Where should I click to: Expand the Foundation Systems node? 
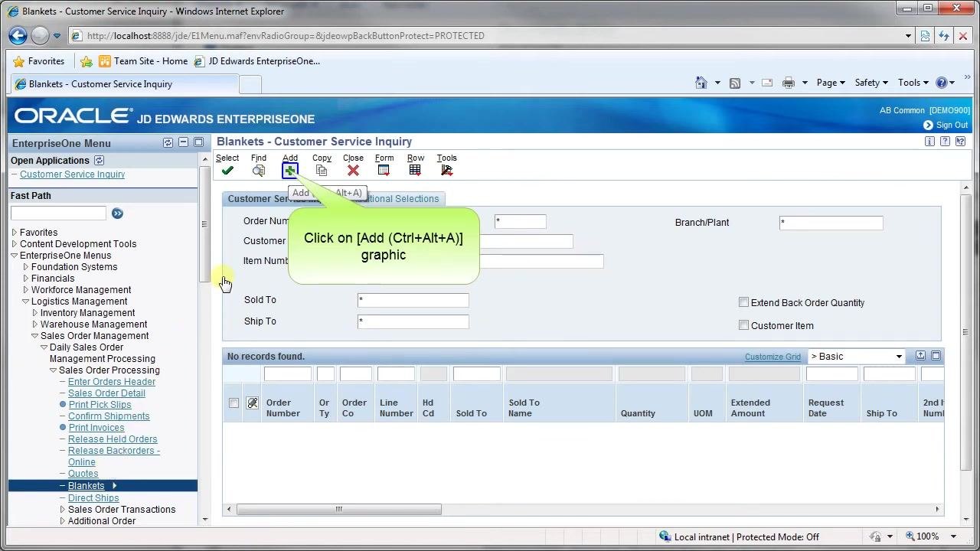click(25, 267)
